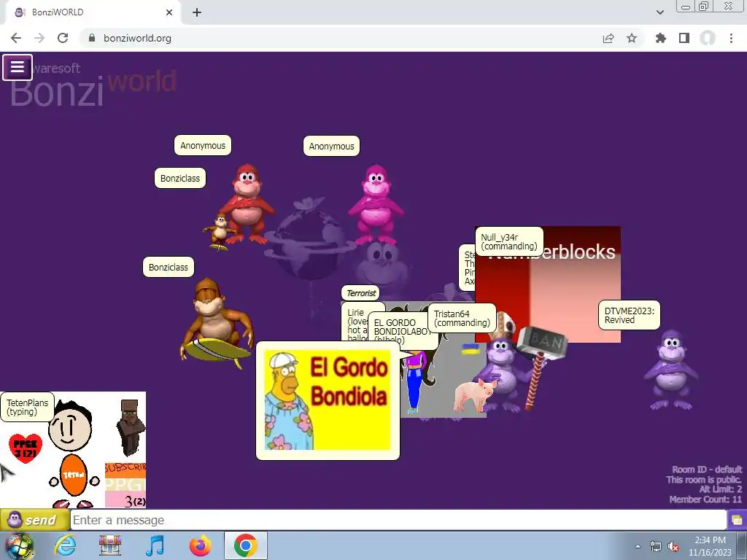Open a new Chrome tab
Image resolution: width=747 pixels, height=560 pixels.
[x=197, y=12]
